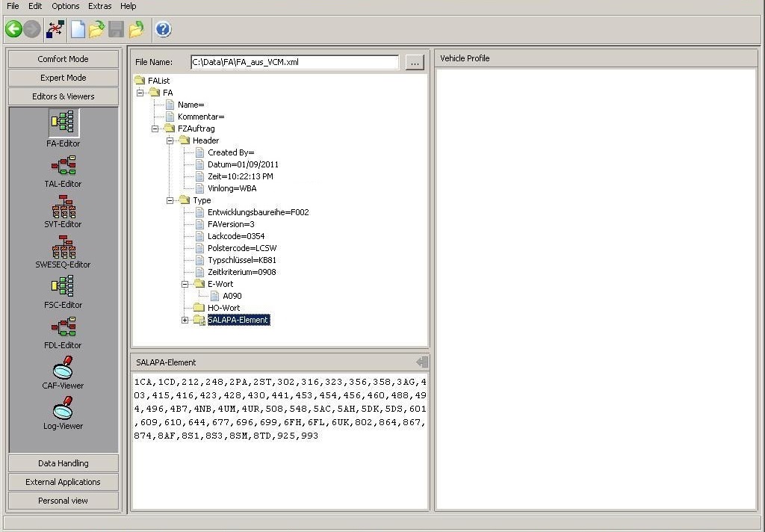Switch to Expert Mode
This screenshot has width=765, height=532.
coord(64,78)
